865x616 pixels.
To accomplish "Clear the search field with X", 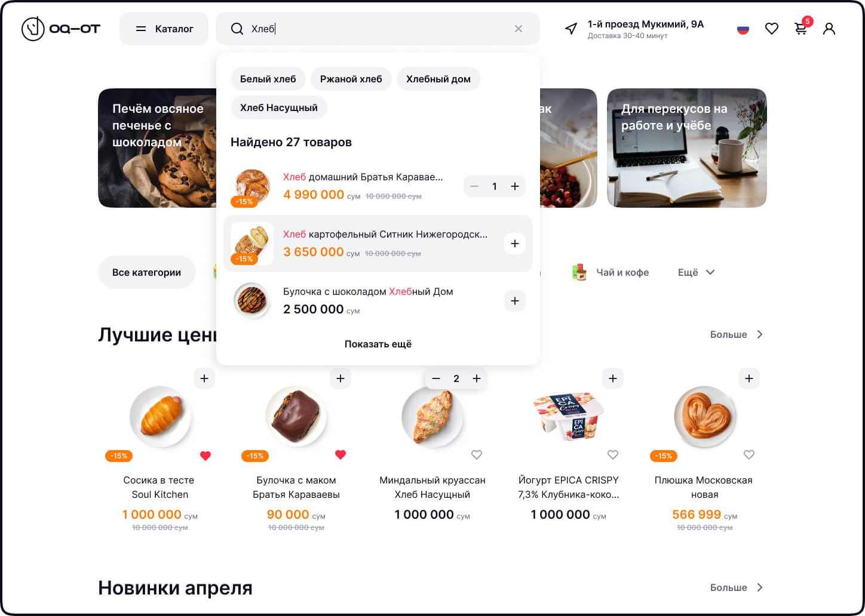I will 519,29.
